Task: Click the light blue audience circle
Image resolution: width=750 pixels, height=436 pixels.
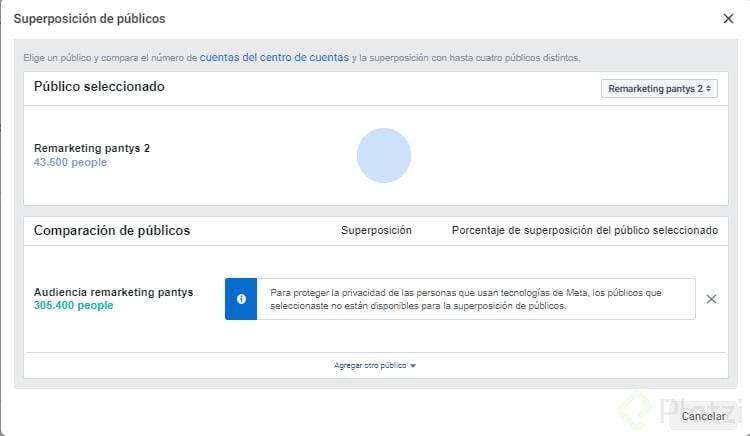Action: tap(384, 155)
